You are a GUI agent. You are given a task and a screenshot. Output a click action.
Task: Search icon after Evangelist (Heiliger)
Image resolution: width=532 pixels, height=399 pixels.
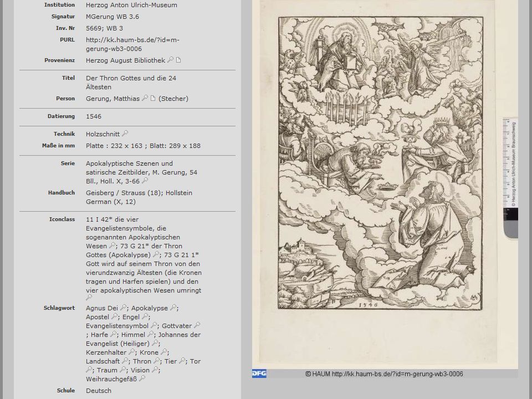pyautogui.click(x=155, y=343)
